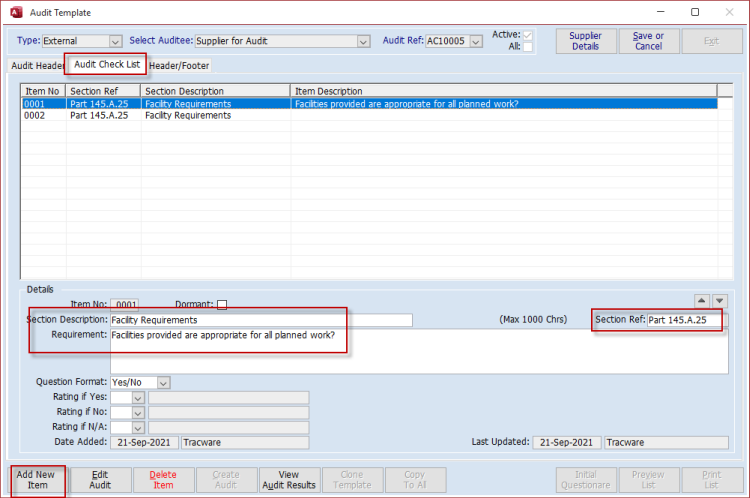Click the Print List button
The height and width of the screenshot is (498, 750).
[x=712, y=480]
